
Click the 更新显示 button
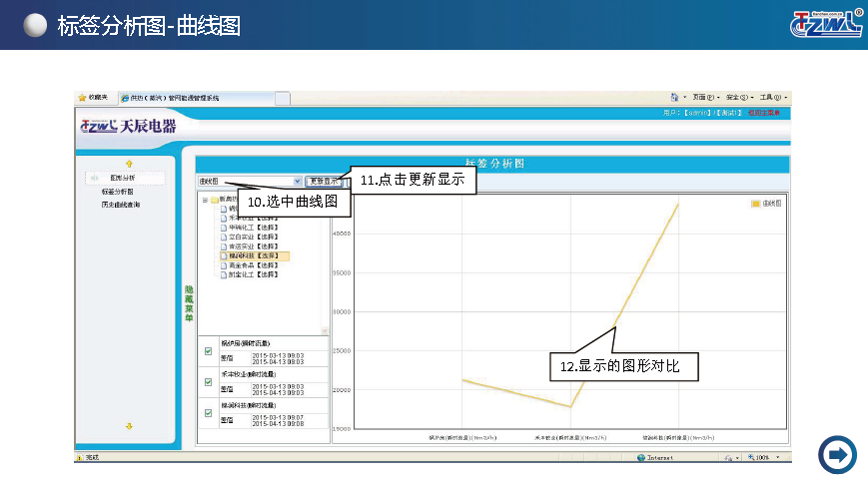click(x=325, y=182)
